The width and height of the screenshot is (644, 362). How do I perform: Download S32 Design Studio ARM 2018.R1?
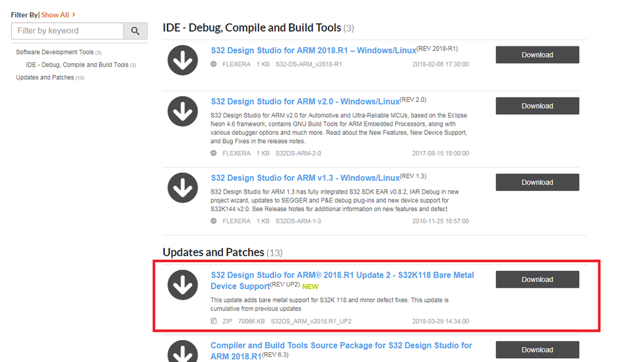pyautogui.click(x=537, y=55)
